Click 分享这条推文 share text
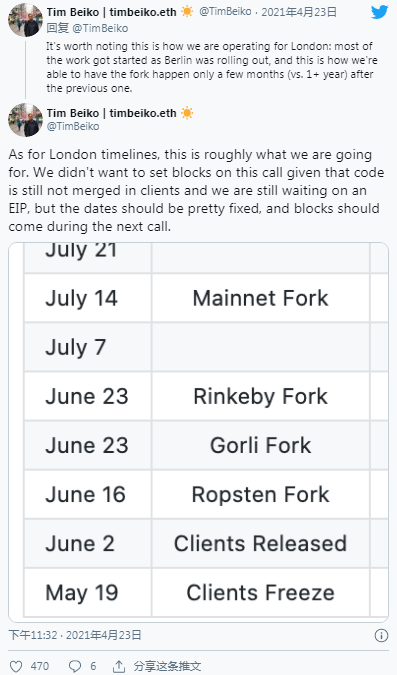Screen dimensions: 397x675 167,666
